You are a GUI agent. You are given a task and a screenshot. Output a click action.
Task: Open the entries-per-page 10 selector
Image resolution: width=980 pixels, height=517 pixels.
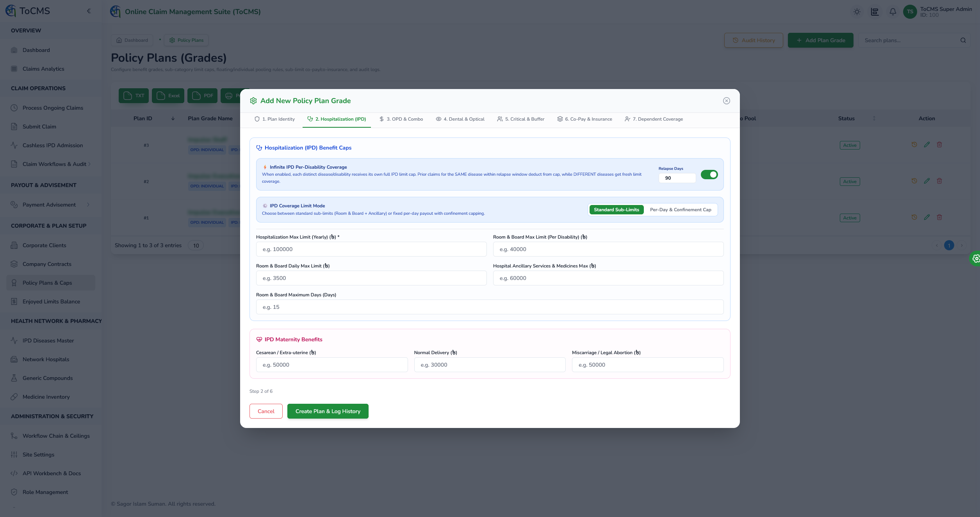point(196,246)
